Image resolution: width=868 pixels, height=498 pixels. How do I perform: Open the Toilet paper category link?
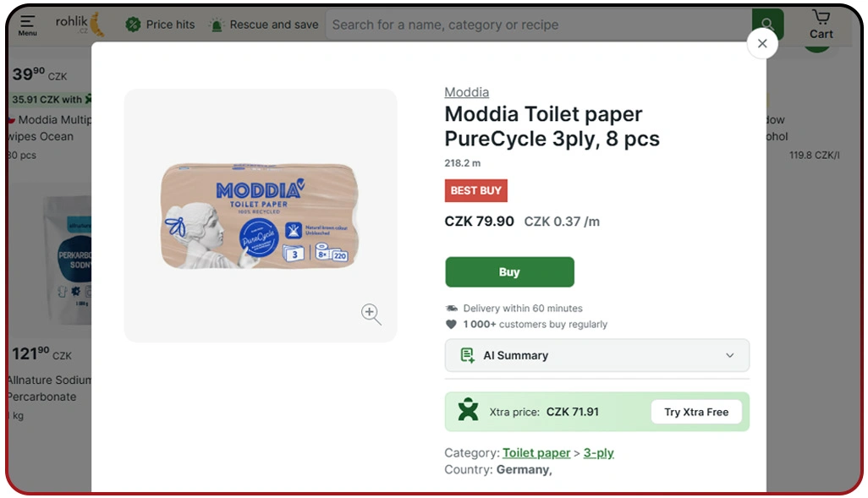536,452
